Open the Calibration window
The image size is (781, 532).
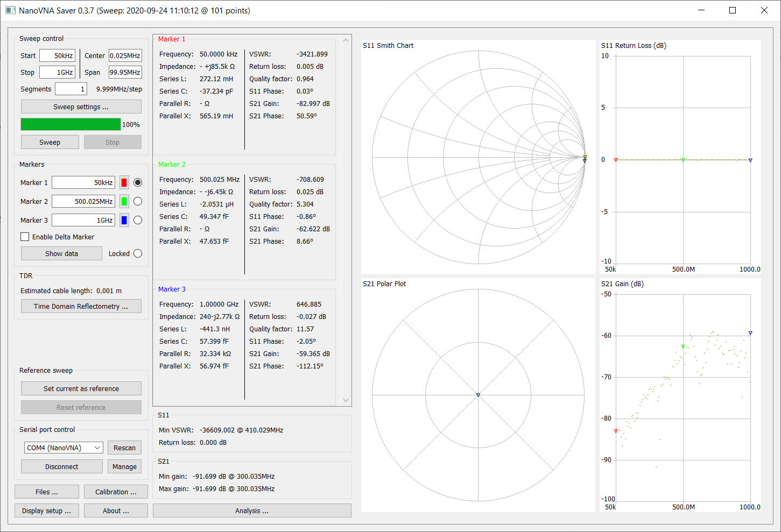(116, 492)
